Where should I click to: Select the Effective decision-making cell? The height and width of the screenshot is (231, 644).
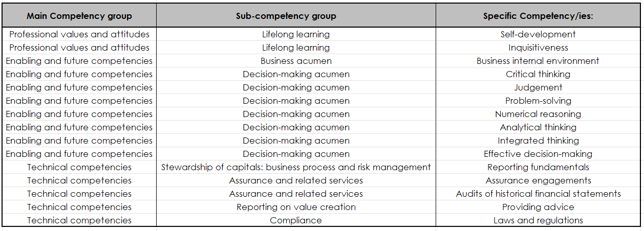[x=538, y=154]
